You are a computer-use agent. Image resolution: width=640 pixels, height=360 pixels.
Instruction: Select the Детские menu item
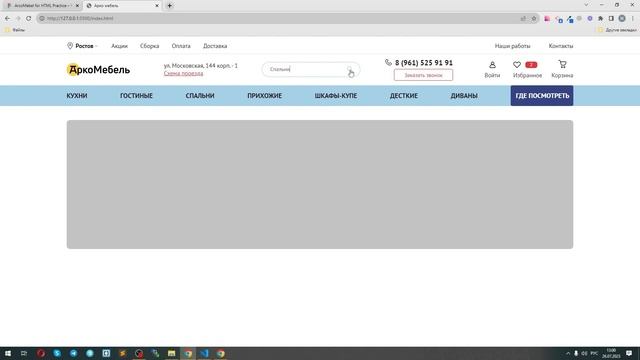(x=404, y=96)
